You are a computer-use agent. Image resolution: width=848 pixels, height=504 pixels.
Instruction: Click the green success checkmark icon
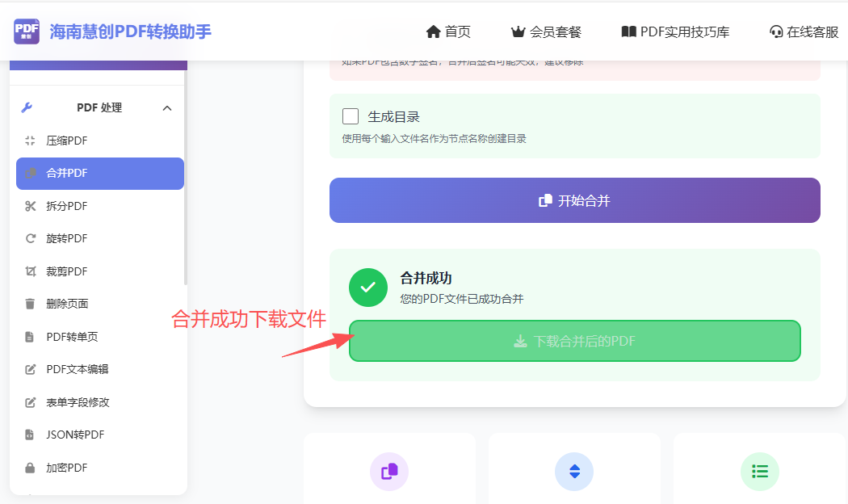click(368, 288)
